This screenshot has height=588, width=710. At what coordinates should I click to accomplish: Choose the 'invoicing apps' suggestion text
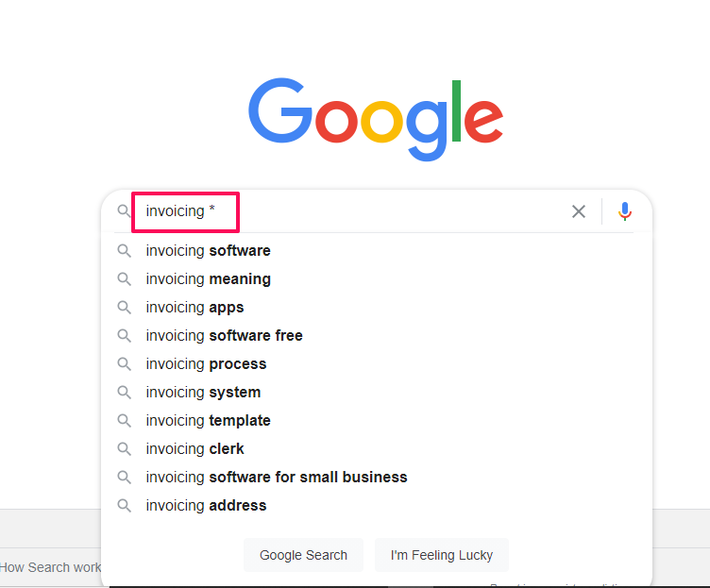[194, 308]
